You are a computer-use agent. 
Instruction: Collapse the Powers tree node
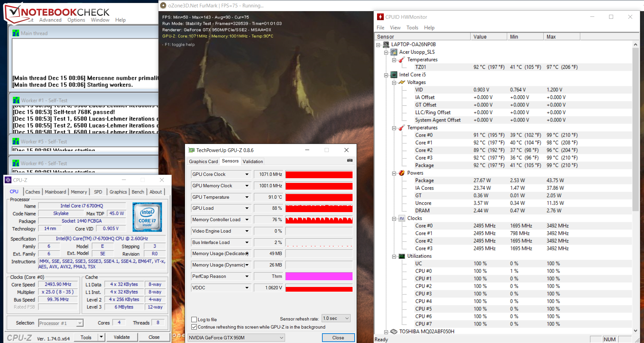coord(394,173)
